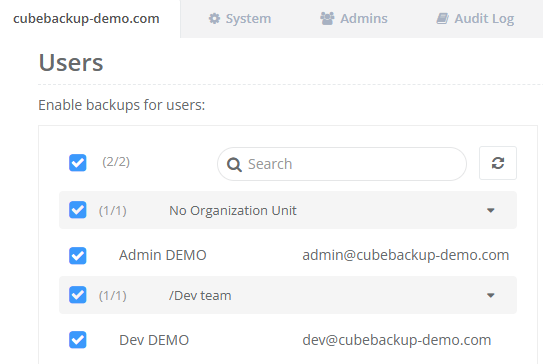Click the /Dev team label
Viewport: 543px width, 364px height.
pyautogui.click(x=200, y=296)
